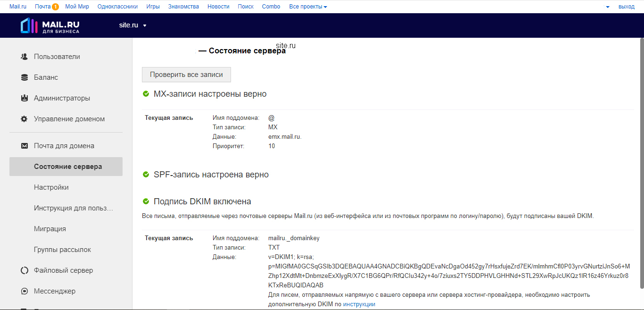Click the orange mail notification badge

click(x=55, y=7)
